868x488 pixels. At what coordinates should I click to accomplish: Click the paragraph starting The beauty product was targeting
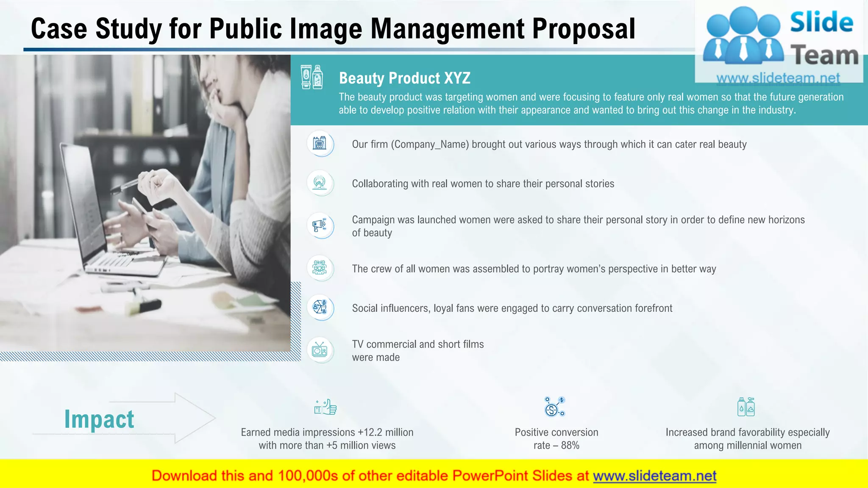[591, 103]
